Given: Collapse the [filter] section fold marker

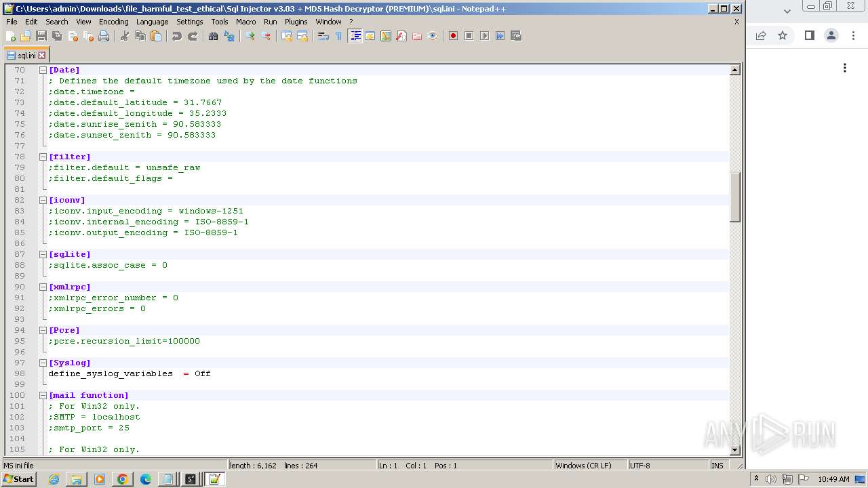Looking at the screenshot, I should click(43, 157).
